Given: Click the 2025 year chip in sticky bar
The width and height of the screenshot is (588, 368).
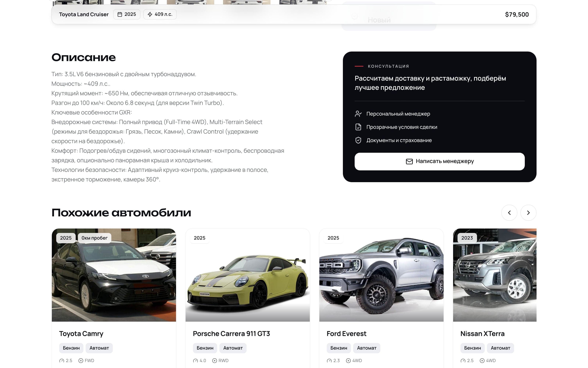Looking at the screenshot, I should (127, 14).
